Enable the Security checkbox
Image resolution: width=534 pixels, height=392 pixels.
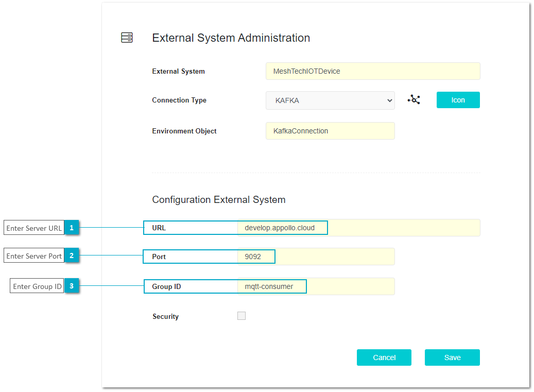242,316
